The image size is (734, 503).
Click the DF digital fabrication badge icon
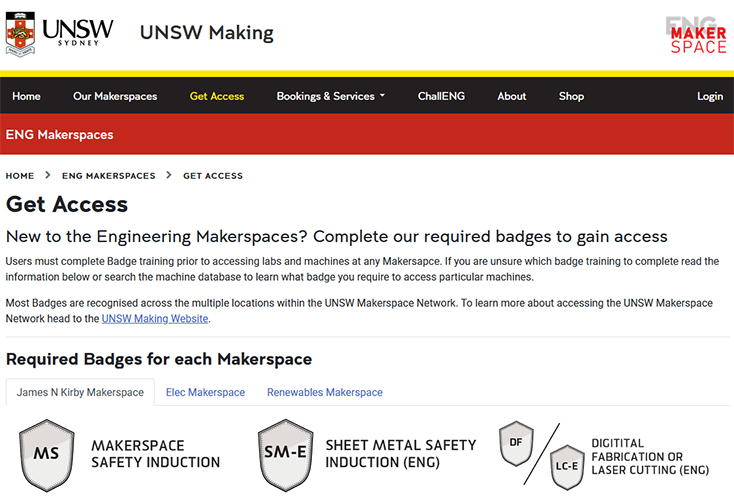pos(516,443)
